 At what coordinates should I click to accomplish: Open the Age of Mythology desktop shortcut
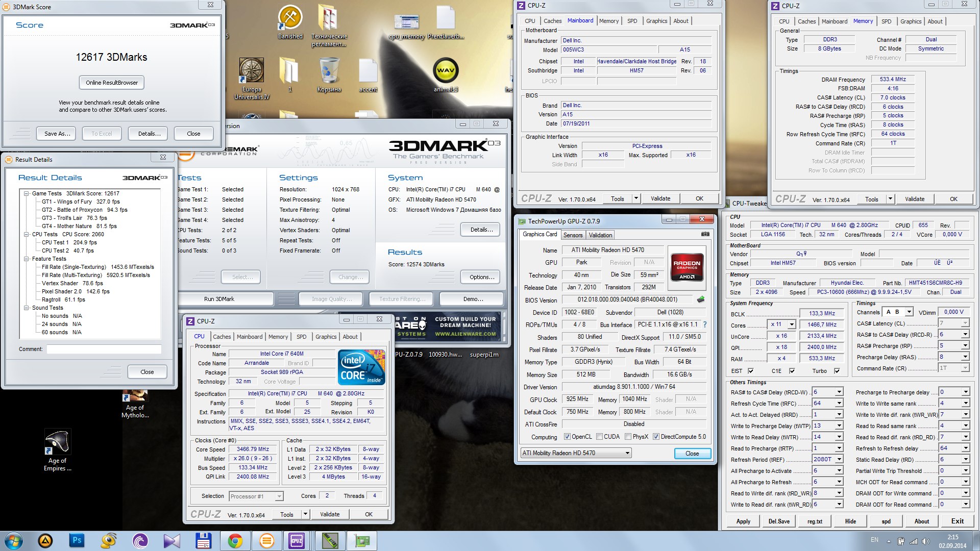[135, 404]
